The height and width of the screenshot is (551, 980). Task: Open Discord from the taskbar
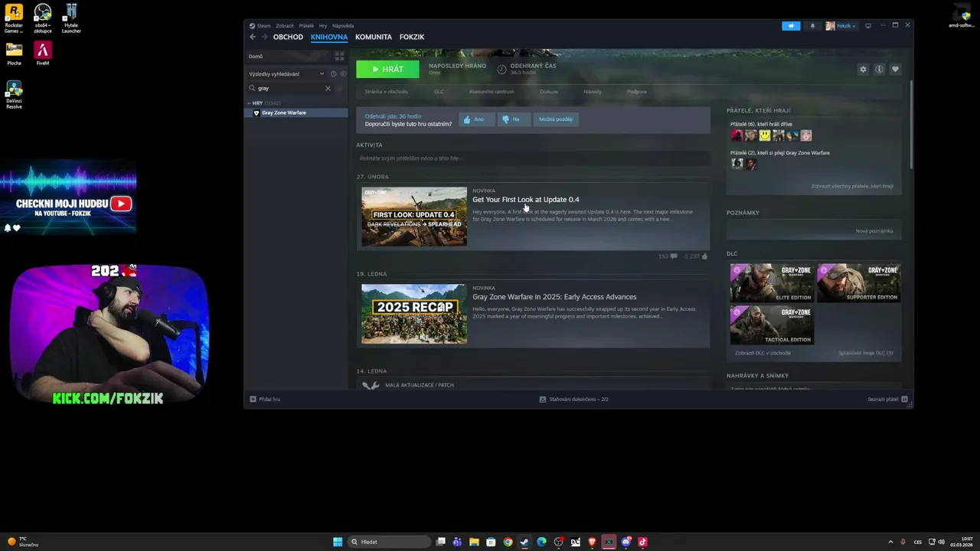coord(626,542)
